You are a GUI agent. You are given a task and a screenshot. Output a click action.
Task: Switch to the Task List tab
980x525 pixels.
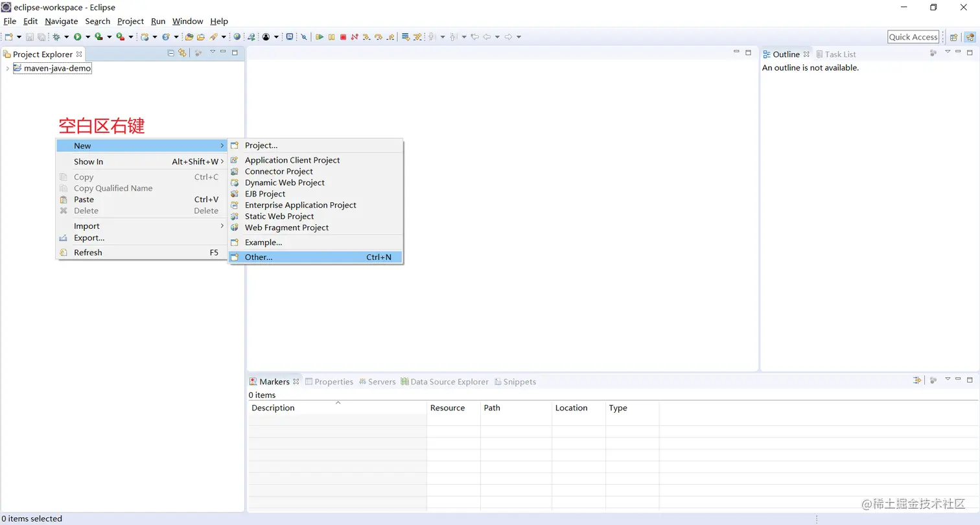(x=836, y=54)
